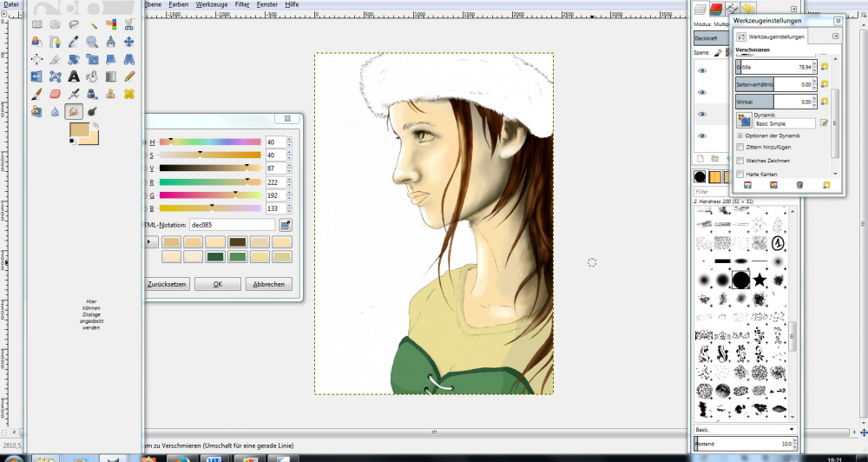
Task: Open the layer Modus dropdown
Action: 712,25
